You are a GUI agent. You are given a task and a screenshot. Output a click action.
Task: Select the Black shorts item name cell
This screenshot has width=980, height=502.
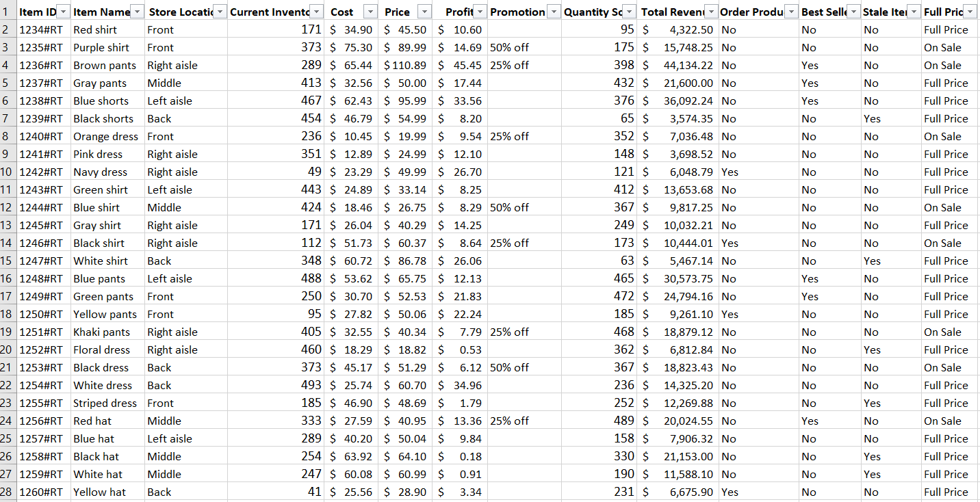coord(107,118)
